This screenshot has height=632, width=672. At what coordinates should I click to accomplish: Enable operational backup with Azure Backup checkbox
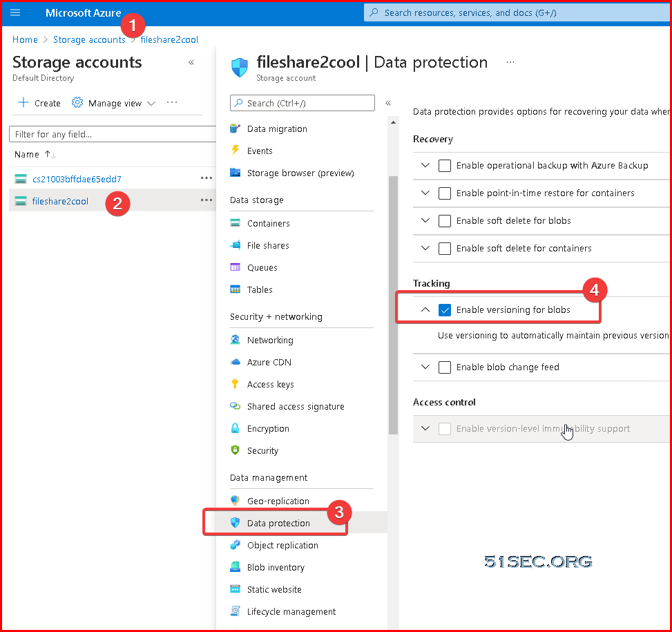445,165
